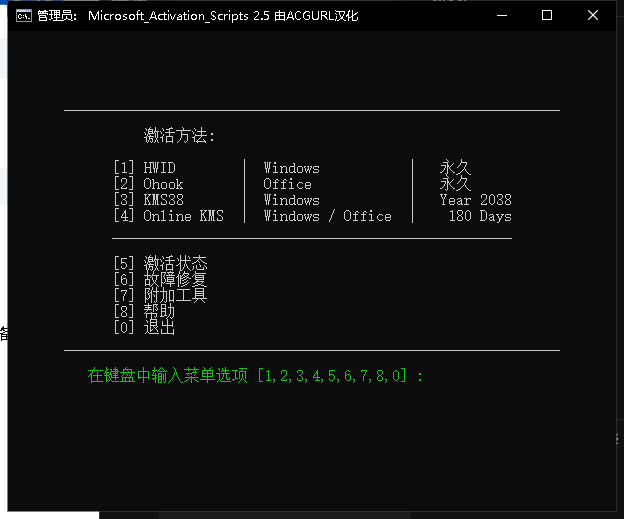Click the cmd icon in the title bar
This screenshot has height=519, width=624.
21,16
